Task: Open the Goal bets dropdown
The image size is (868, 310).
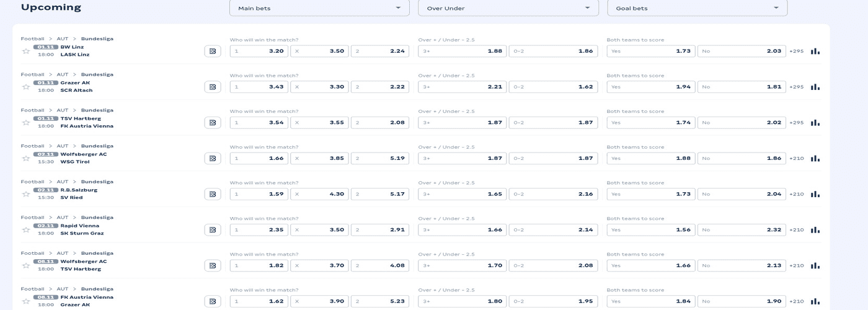Action: click(x=697, y=8)
